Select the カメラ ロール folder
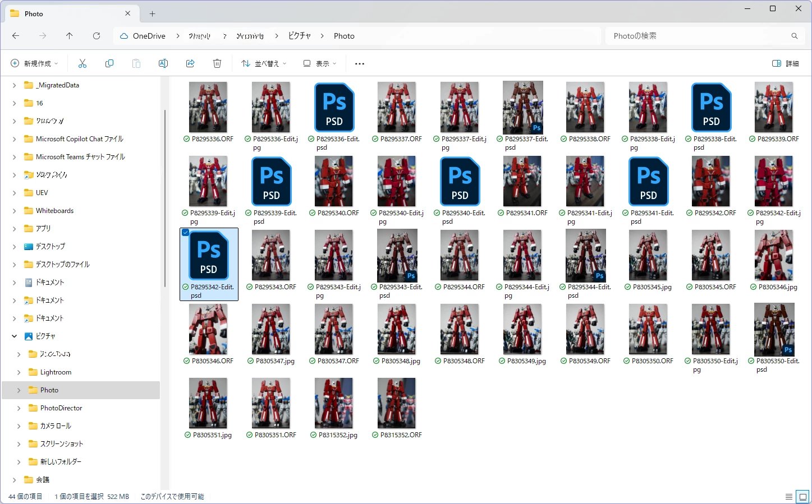This screenshot has width=812, height=504. tap(56, 426)
